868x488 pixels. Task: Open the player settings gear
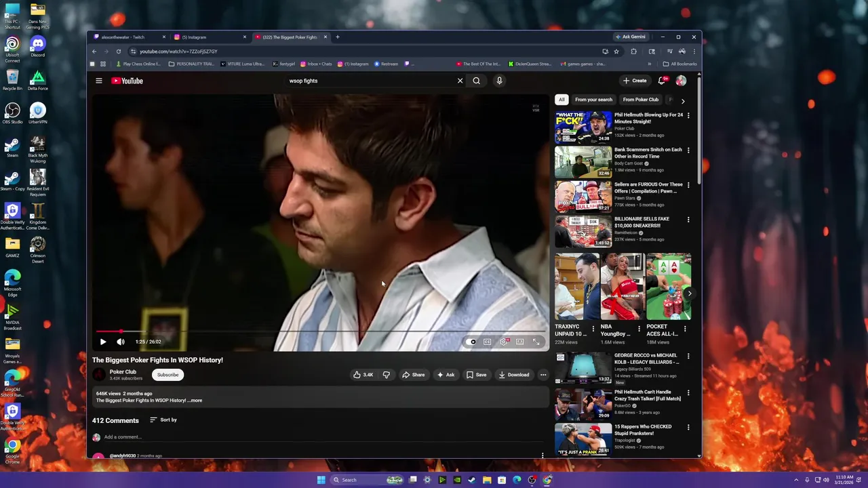[504, 342]
